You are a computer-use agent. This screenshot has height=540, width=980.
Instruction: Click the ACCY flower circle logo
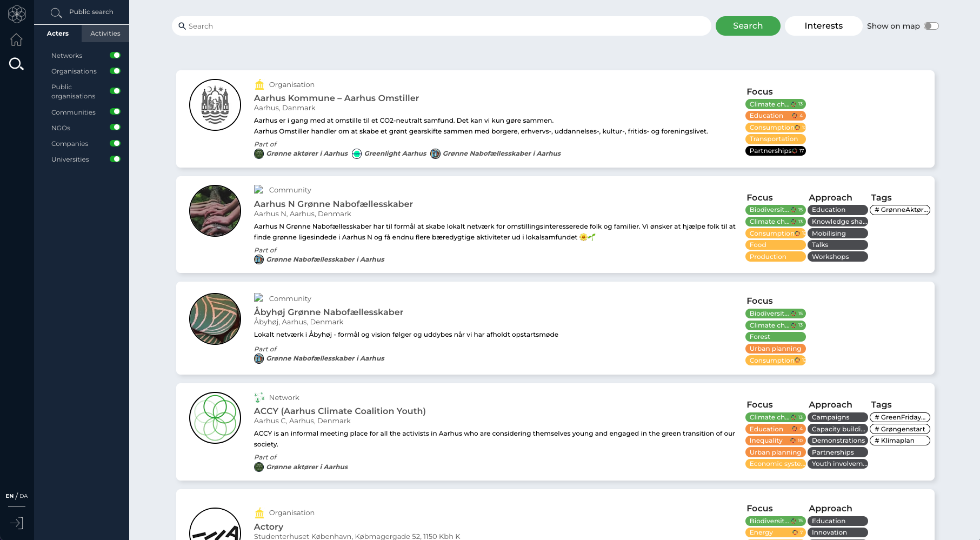point(215,417)
